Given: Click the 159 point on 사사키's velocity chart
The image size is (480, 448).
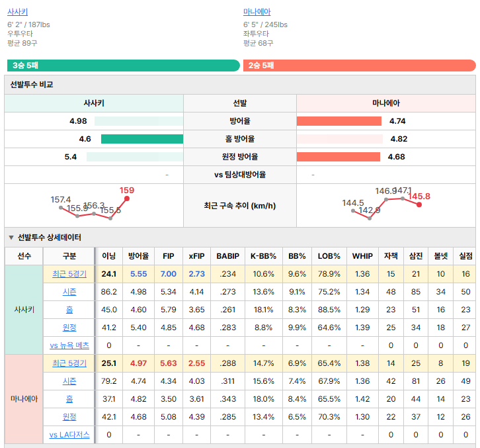Looking at the screenshot, I should click(127, 199).
